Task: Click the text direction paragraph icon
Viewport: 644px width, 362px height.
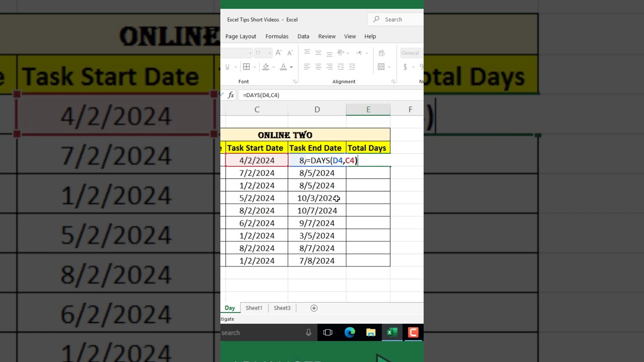Action: click(359, 53)
